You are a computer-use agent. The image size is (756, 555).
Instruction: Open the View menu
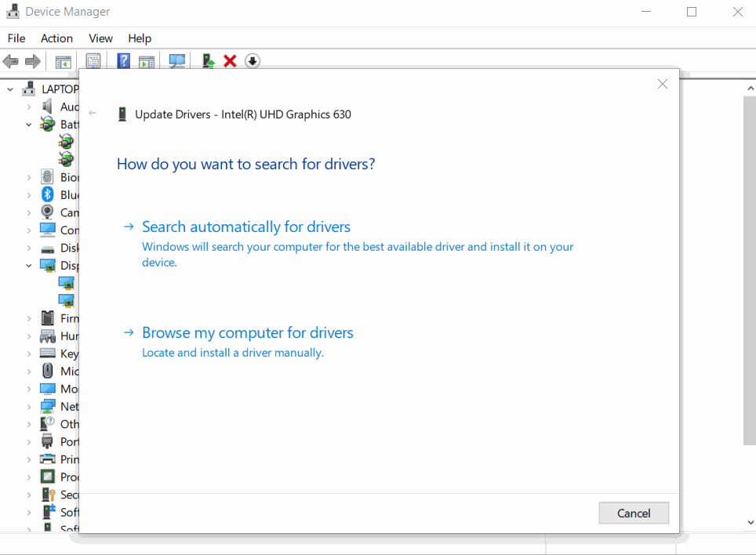pos(100,38)
